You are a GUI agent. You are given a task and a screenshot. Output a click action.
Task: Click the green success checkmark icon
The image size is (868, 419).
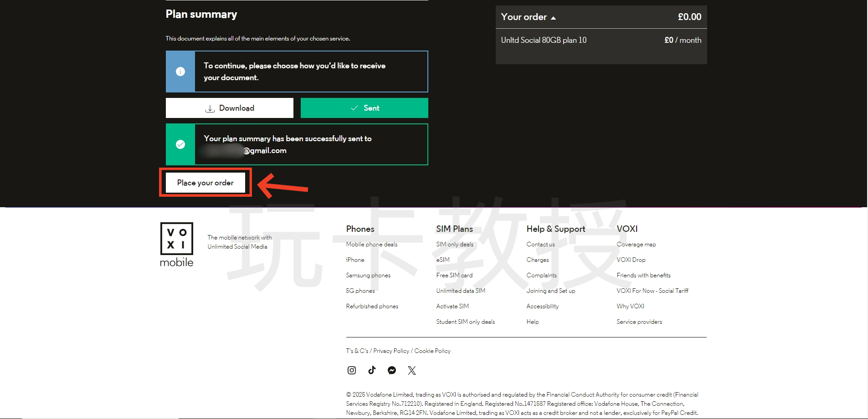coord(180,144)
